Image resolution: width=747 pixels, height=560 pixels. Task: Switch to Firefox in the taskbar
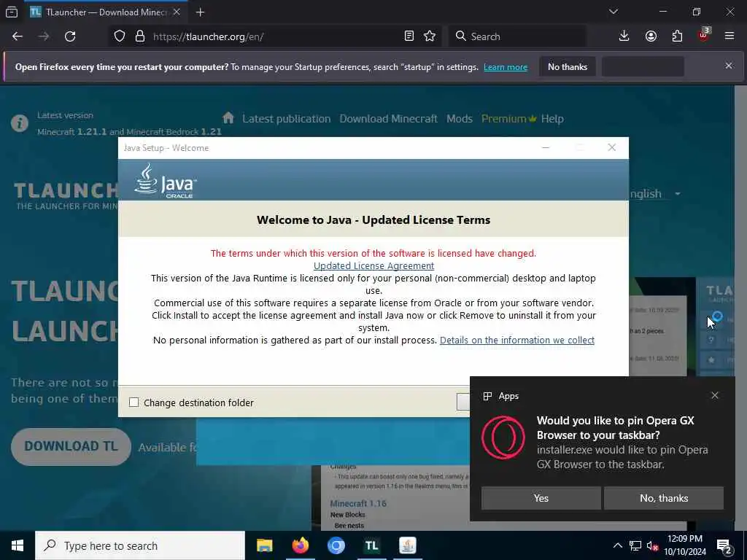300,545
